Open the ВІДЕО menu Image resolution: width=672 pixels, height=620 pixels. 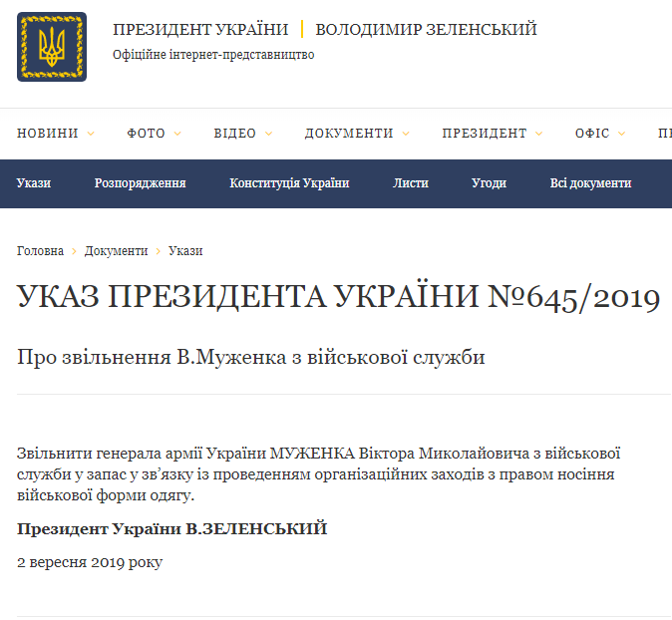235,134
